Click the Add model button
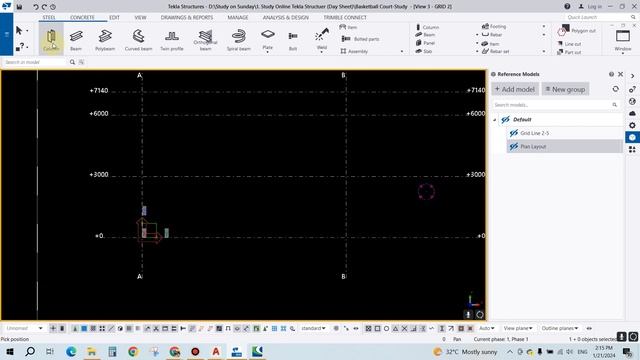Image resolution: width=640 pixels, height=360 pixels. pyautogui.click(x=515, y=89)
